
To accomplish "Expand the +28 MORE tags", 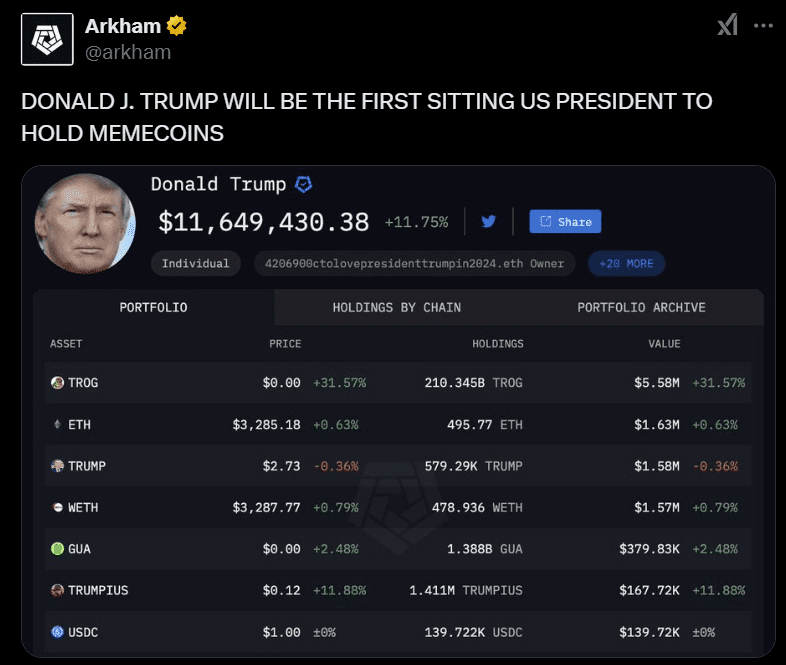I will point(626,264).
